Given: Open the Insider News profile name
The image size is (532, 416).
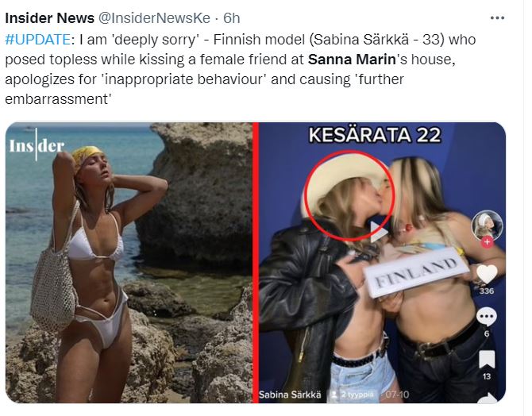Looking at the screenshot, I should tap(49, 18).
